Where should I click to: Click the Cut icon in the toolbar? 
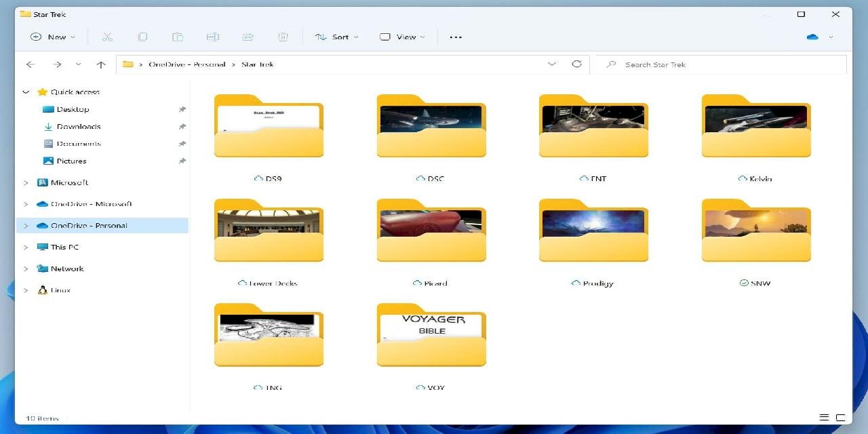coord(107,37)
